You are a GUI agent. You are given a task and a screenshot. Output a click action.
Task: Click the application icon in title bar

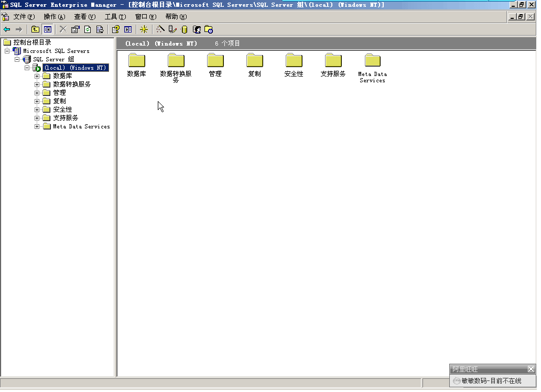[5, 5]
